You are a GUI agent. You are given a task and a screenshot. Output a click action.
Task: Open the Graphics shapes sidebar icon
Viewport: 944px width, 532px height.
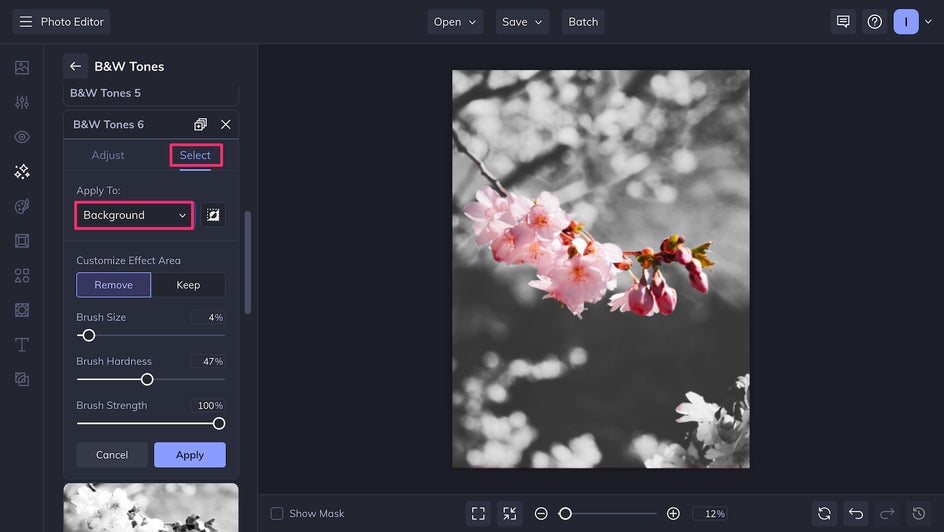[22, 276]
